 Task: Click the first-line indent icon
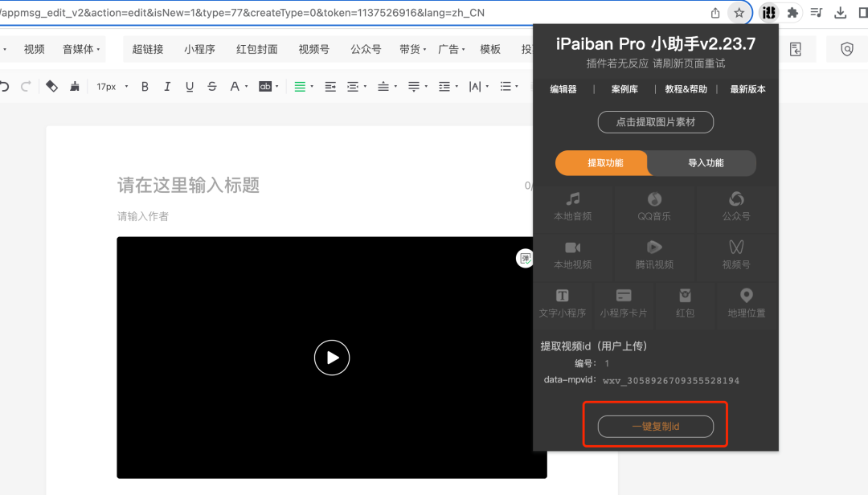point(353,86)
